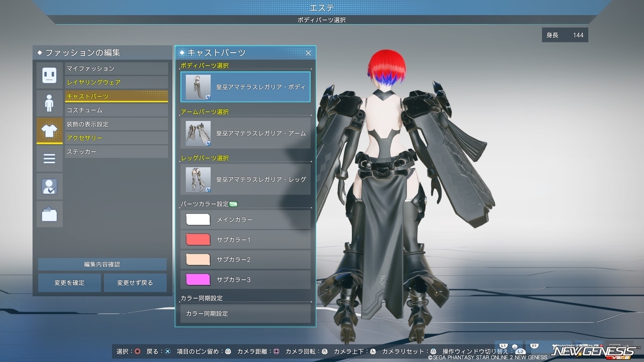
Task: Click メインカラー label text
Action: coord(235,220)
